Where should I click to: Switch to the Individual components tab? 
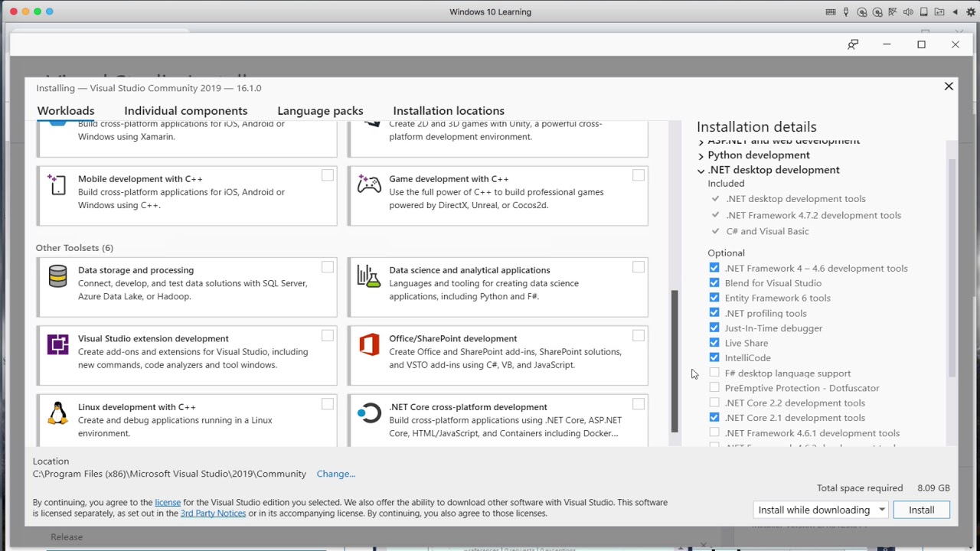pyautogui.click(x=186, y=111)
